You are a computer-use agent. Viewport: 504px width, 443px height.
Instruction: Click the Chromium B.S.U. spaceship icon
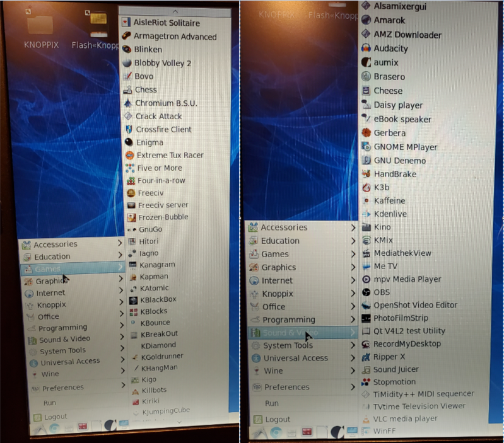pyautogui.click(x=128, y=103)
